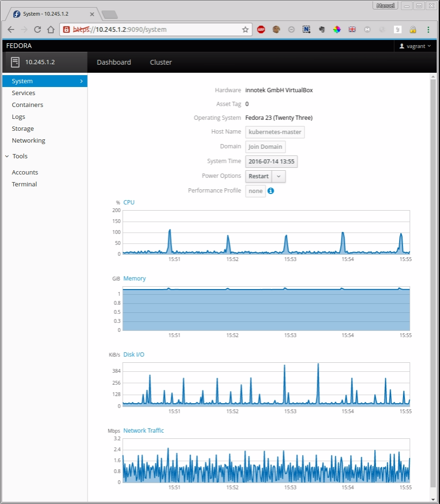Click the browser forward arrow
440x504 pixels.
(24, 29)
